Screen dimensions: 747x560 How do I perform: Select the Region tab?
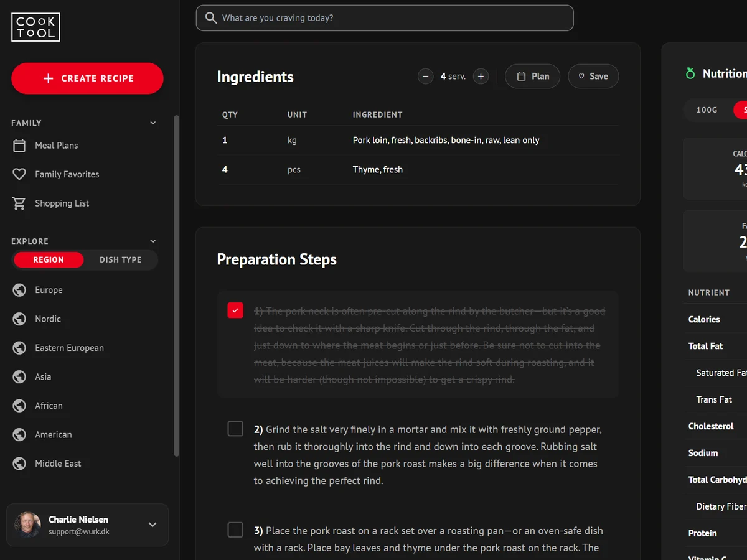point(49,260)
